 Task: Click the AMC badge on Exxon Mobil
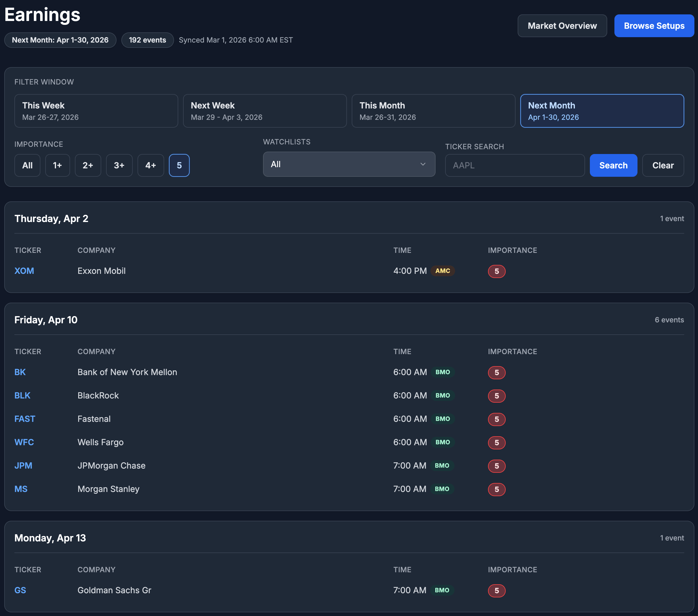coord(442,271)
